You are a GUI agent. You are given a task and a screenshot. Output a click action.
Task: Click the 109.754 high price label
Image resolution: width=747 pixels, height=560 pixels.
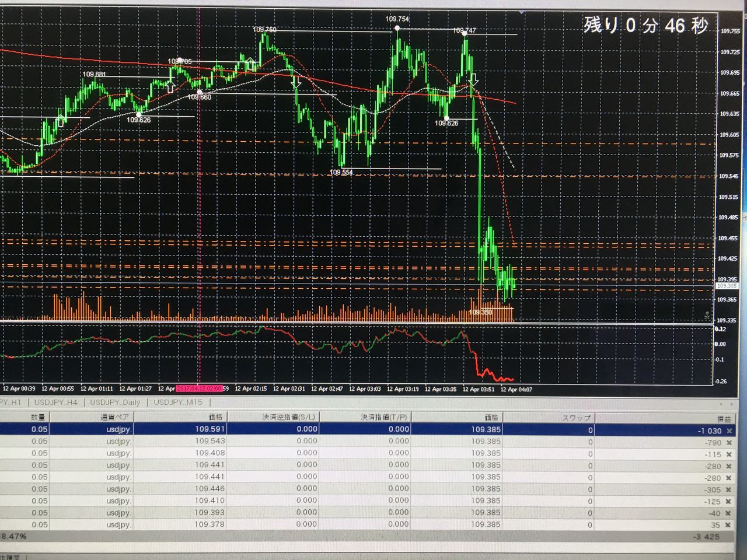tap(397, 19)
